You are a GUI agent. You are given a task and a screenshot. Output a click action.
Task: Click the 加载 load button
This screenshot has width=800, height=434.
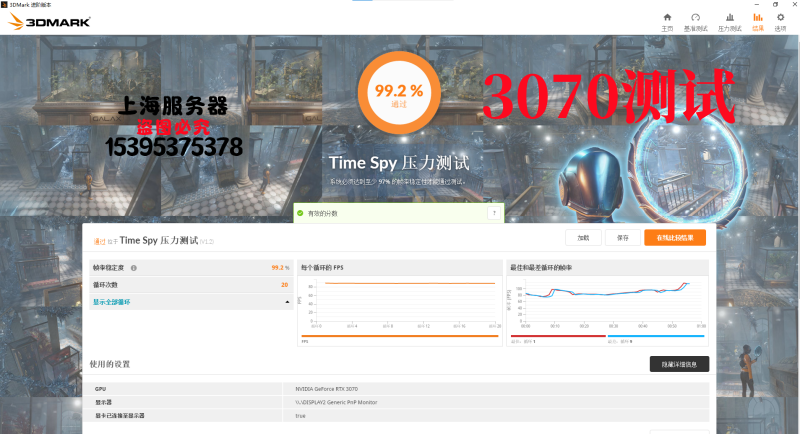(583, 238)
